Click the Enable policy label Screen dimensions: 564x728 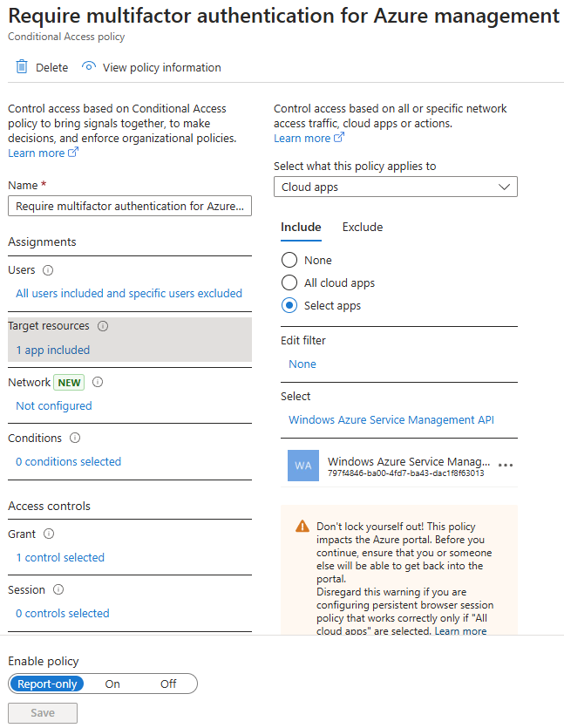point(44,661)
